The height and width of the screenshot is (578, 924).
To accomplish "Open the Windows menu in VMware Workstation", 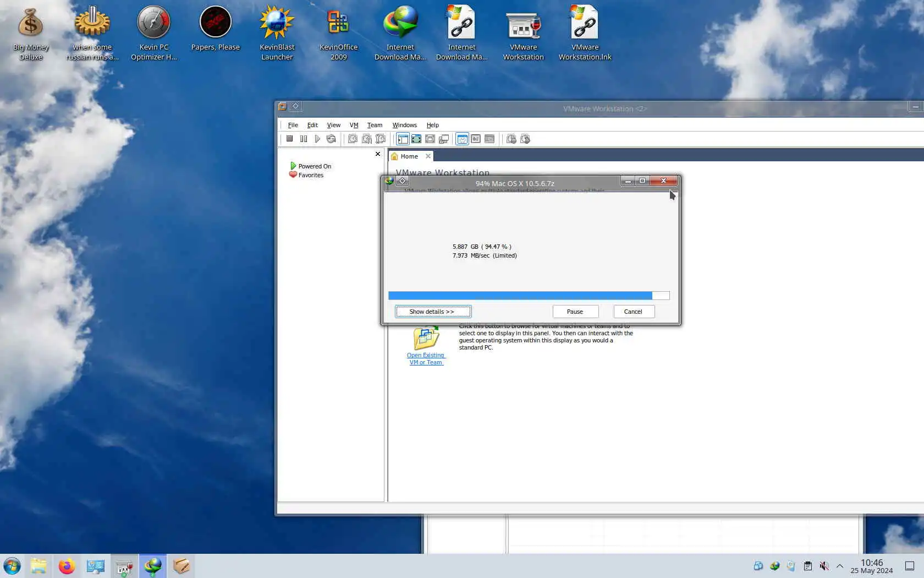I will (x=404, y=125).
